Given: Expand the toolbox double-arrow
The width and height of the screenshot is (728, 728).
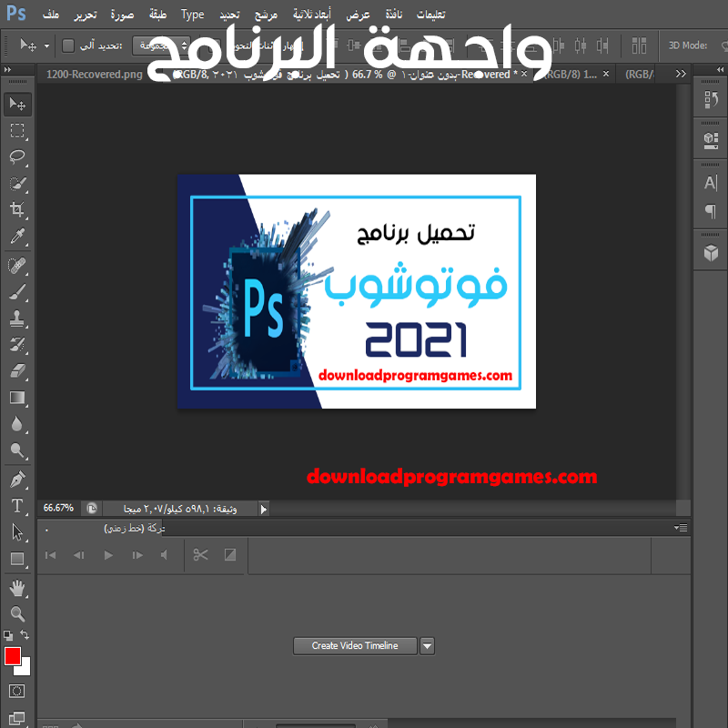Looking at the screenshot, I should tap(7, 70).
